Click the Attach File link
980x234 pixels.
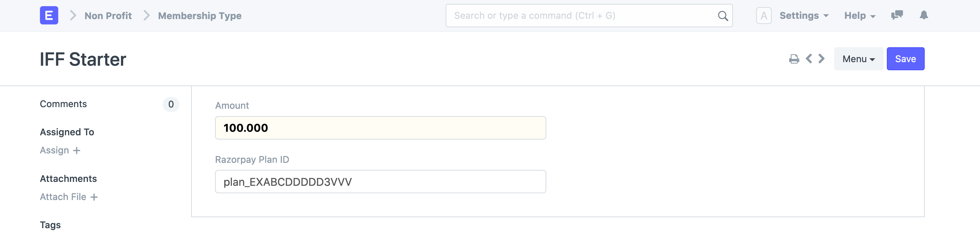point(63,197)
